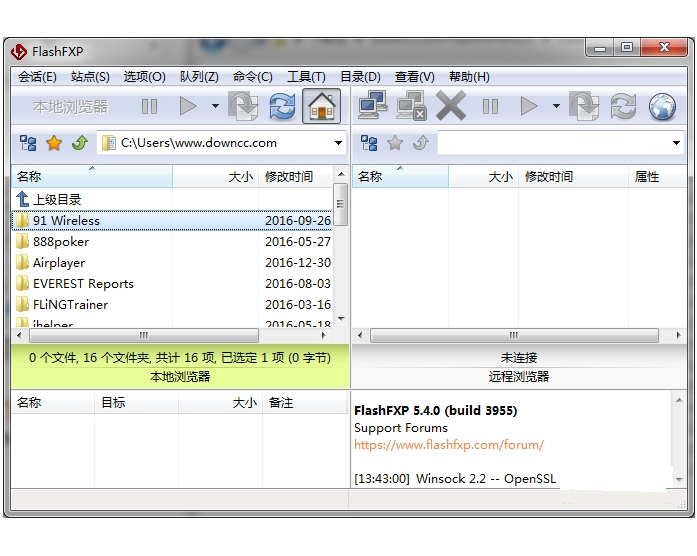Select the 888poker folder
This screenshot has width=697, height=556.
[172, 241]
